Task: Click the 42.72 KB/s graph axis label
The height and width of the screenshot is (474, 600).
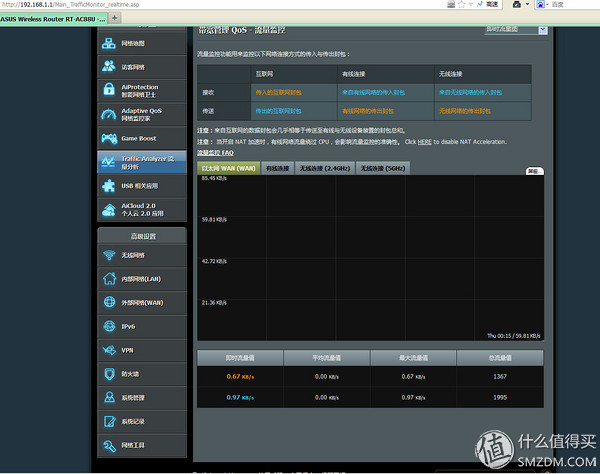Action: tap(214, 261)
